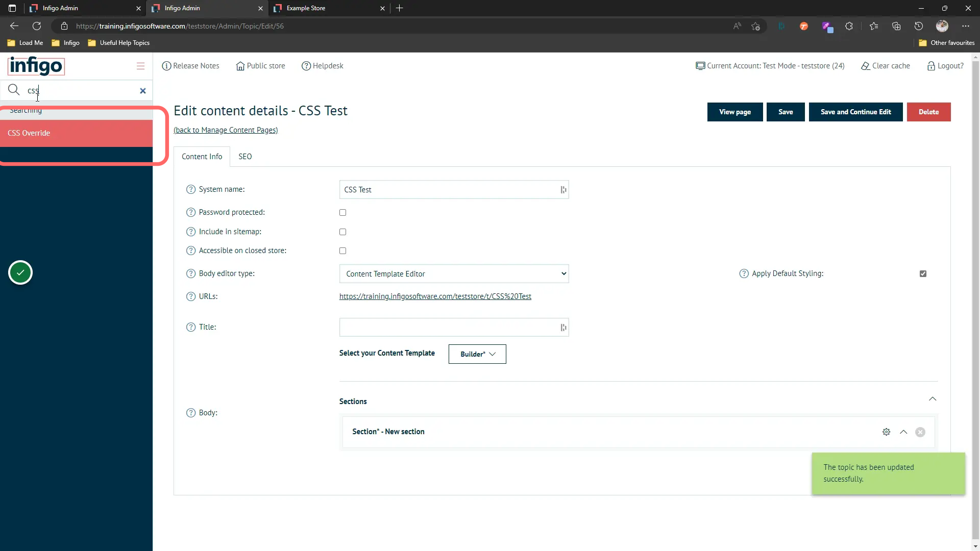Open Builder content template dropdown
Image resolution: width=980 pixels, height=551 pixels.
[x=477, y=354]
